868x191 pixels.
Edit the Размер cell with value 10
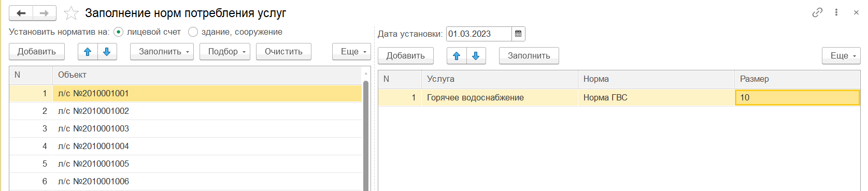click(798, 98)
